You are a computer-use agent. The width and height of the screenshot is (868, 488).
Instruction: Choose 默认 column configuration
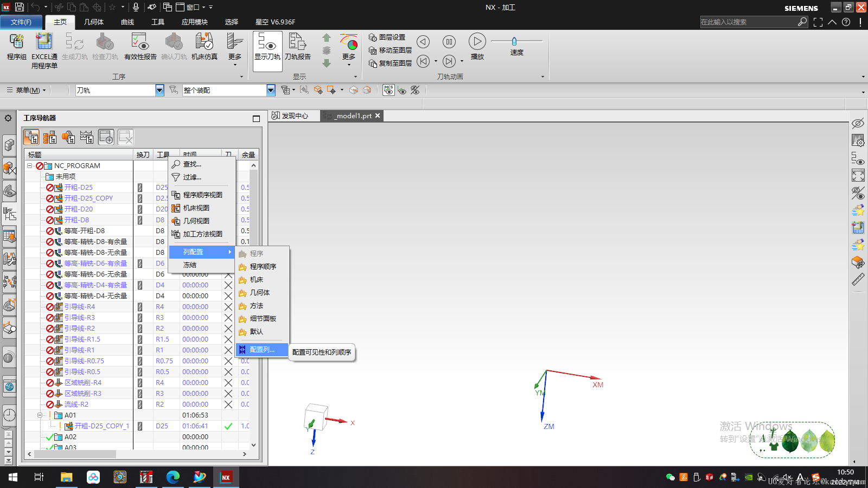tap(263, 332)
